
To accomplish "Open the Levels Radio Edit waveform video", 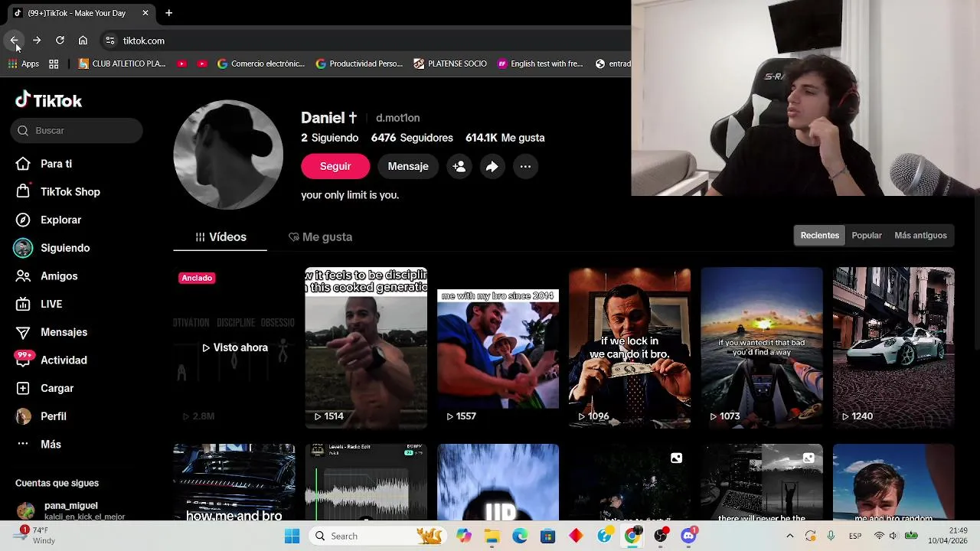I will [366, 482].
